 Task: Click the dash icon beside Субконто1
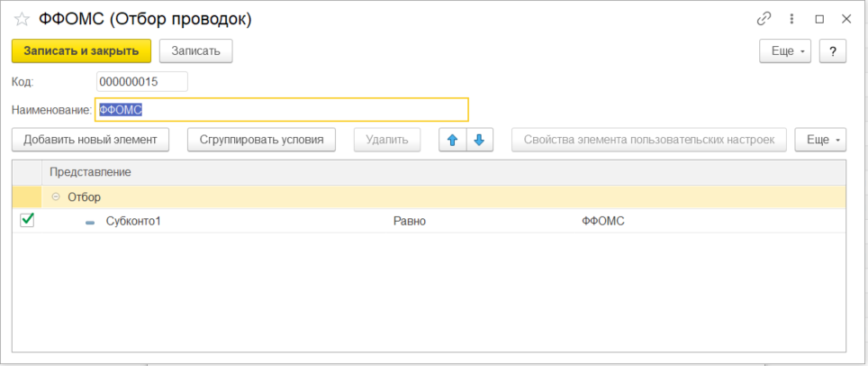[x=89, y=222]
